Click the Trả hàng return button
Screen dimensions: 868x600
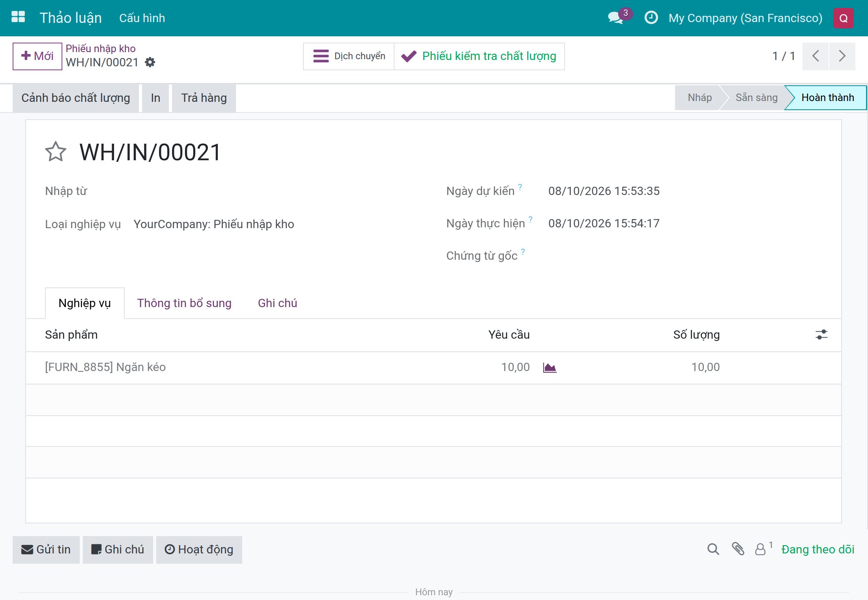204,98
